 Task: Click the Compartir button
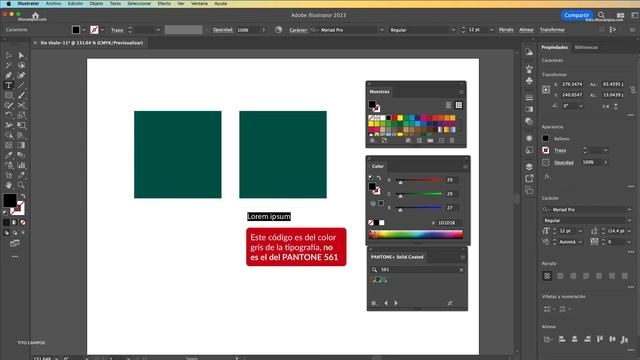pyautogui.click(x=576, y=15)
